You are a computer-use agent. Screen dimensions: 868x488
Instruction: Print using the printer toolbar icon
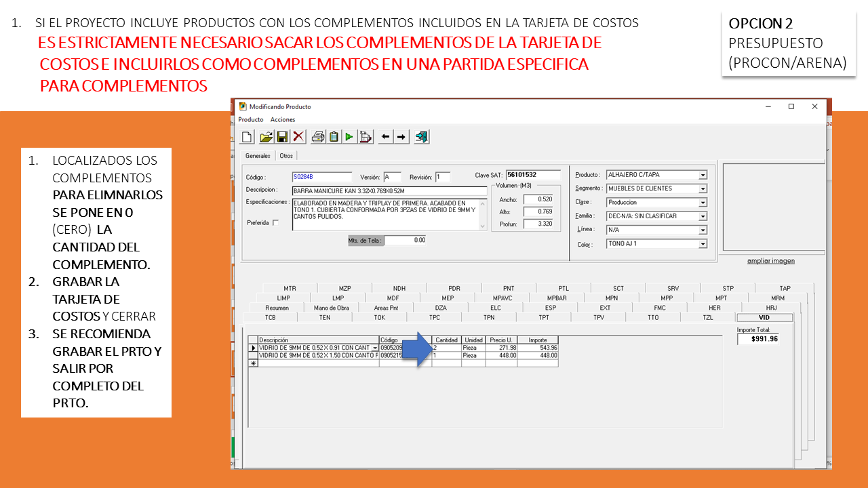tap(317, 137)
